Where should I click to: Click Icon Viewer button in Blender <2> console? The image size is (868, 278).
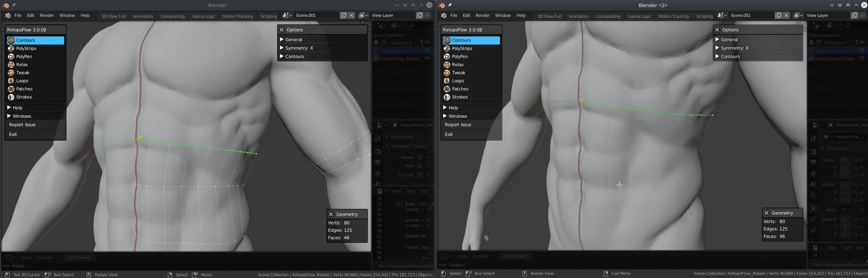515,256
